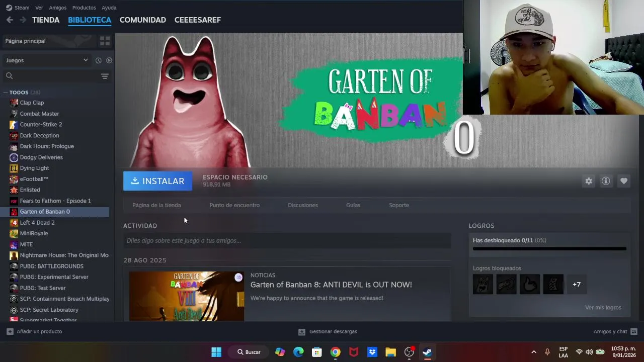The height and width of the screenshot is (362, 644).
Task: Click the blue INSTALAR button
Action: (x=157, y=181)
